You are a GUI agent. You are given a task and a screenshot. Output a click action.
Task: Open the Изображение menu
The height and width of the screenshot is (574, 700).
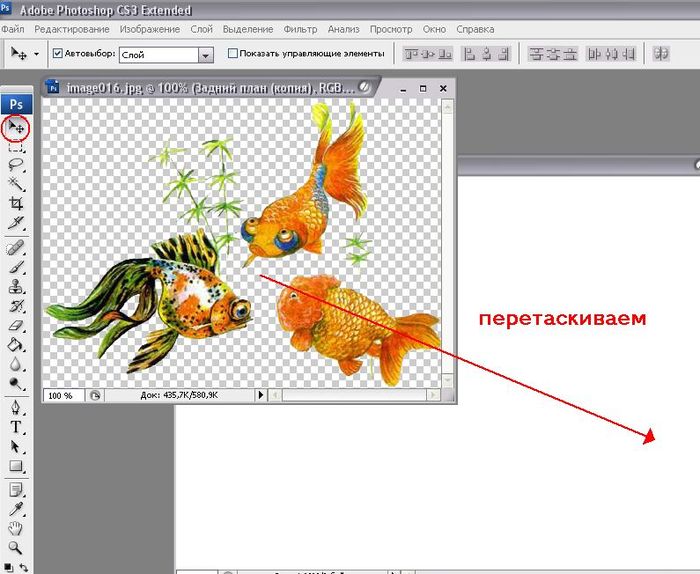(x=150, y=29)
